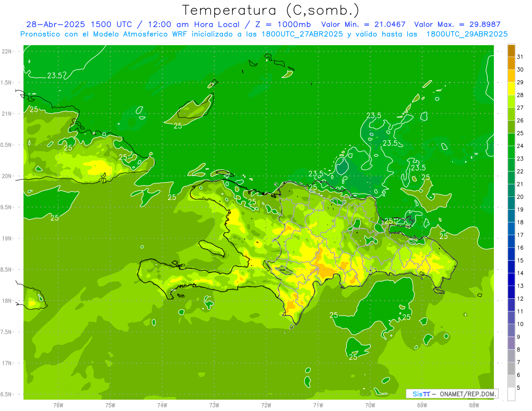Click longitude label '76W'
Image resolution: width=532 pixels, height=411 pixels.
click(x=58, y=405)
